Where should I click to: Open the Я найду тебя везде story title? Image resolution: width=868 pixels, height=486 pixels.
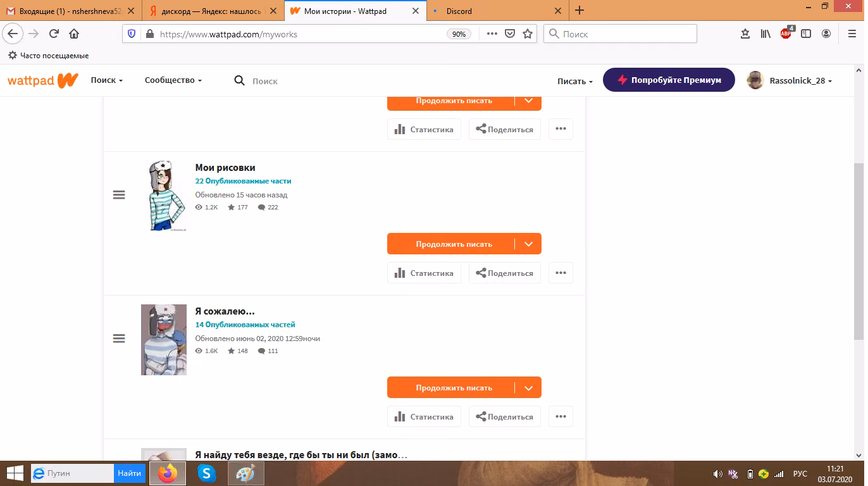[301, 455]
